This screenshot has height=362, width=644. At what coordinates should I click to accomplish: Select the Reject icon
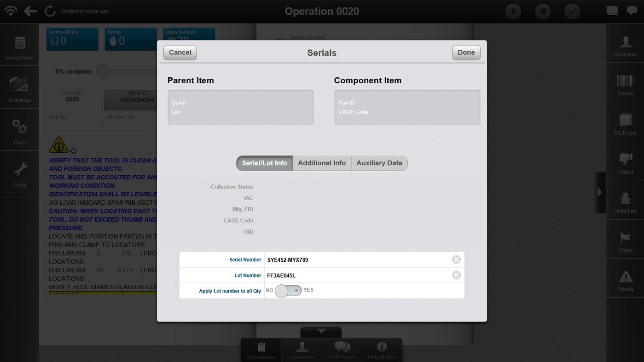pyautogui.click(x=625, y=161)
